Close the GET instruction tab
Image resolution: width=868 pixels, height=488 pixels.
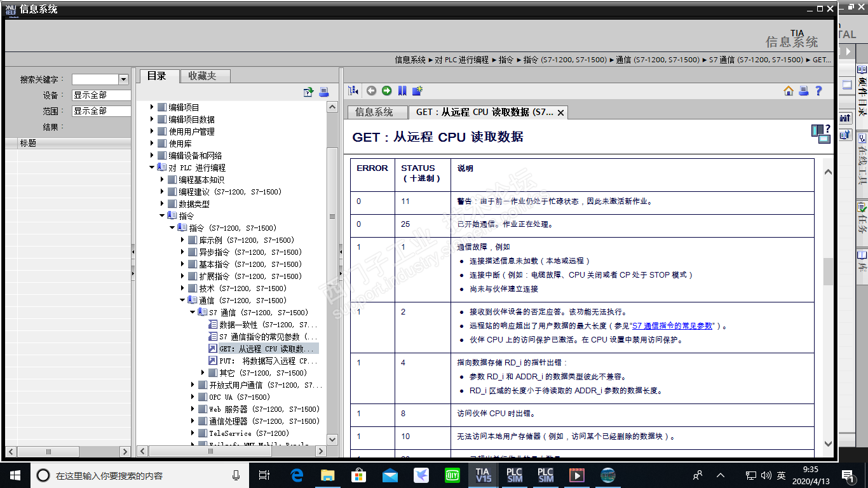560,112
